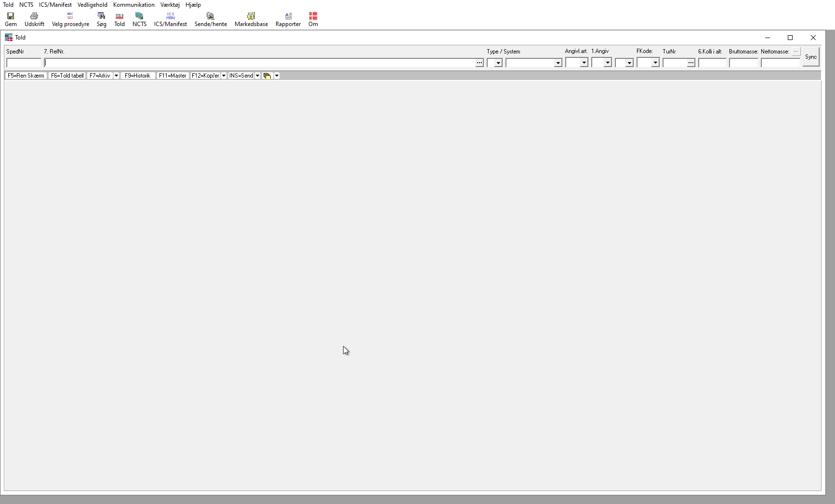The width and height of the screenshot is (835, 504).
Task: Expand the F12=Kopi'er dropdown arrow
Action: (224, 76)
